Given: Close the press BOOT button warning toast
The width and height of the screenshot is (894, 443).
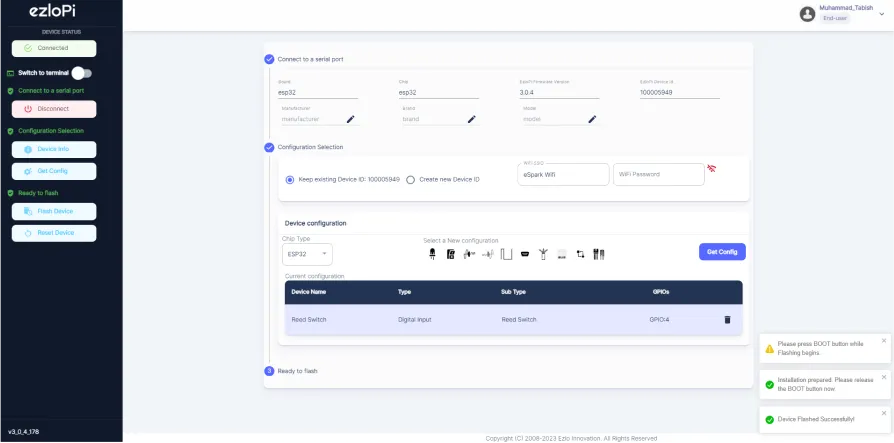Looking at the screenshot, I should pyautogui.click(x=884, y=341).
